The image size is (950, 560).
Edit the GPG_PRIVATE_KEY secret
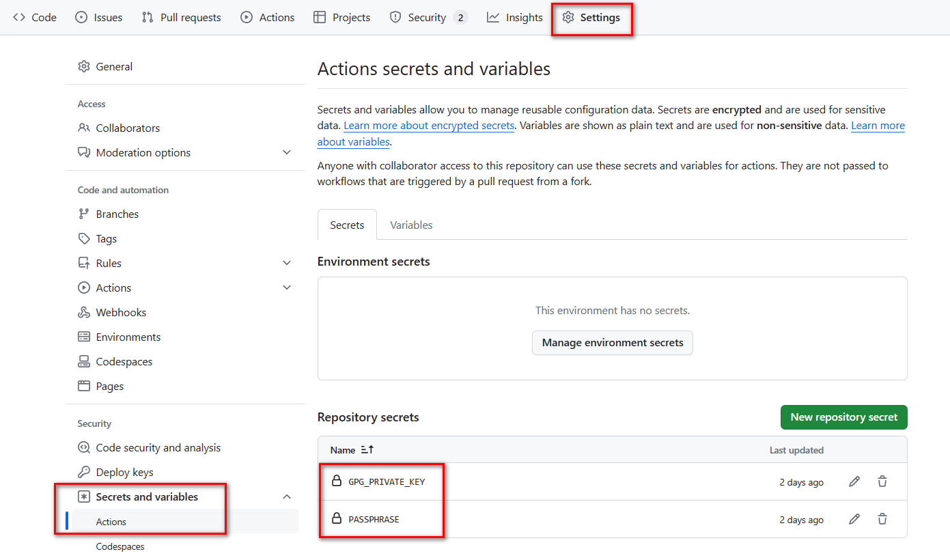pyautogui.click(x=854, y=481)
